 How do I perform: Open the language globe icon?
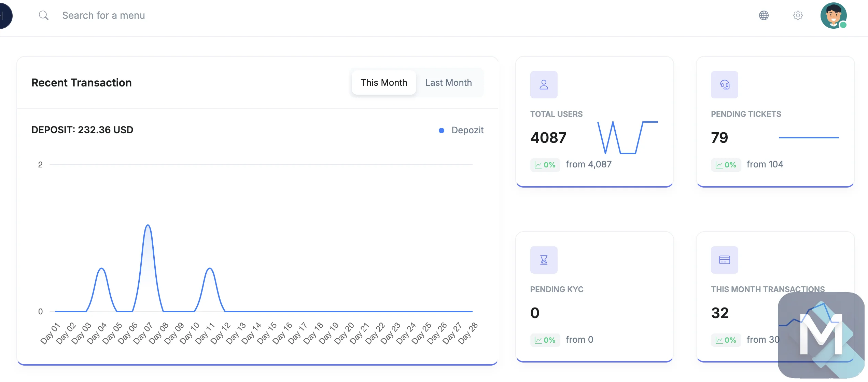[764, 15]
